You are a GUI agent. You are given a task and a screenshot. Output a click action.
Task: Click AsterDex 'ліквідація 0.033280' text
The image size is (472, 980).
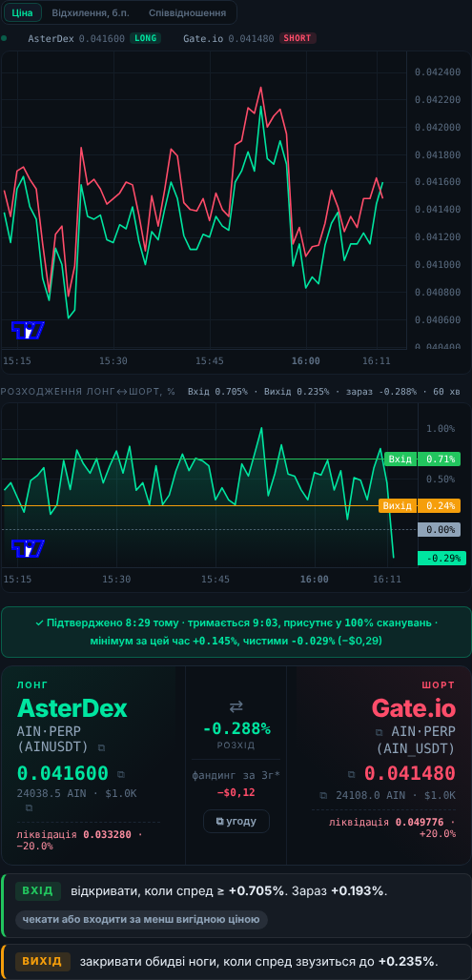75,834
